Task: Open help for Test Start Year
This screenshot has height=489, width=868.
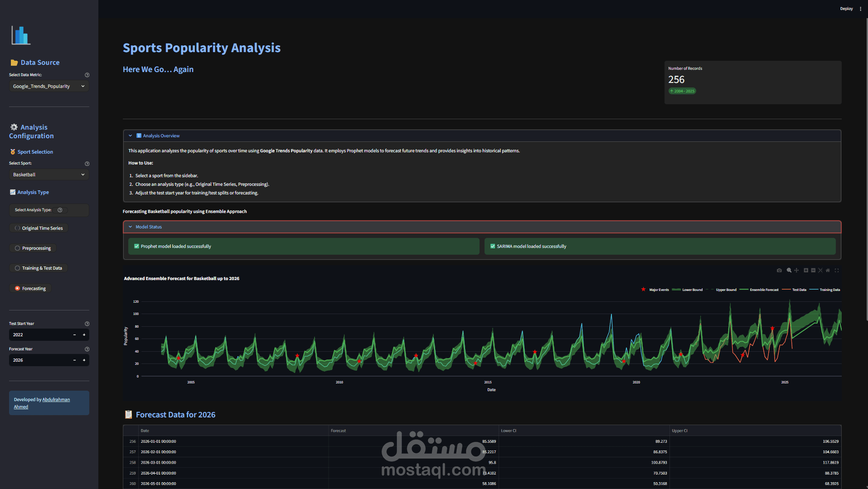Action: pyautogui.click(x=87, y=324)
